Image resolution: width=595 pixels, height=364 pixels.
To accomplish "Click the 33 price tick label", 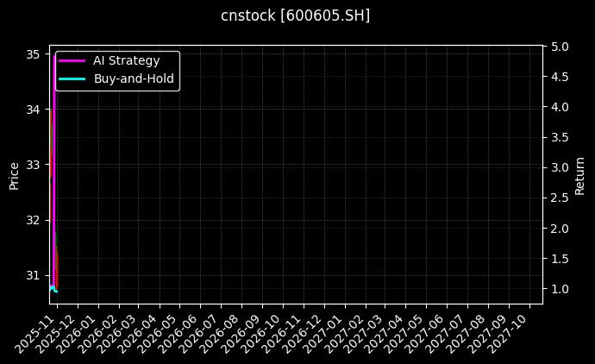I will (x=34, y=165).
